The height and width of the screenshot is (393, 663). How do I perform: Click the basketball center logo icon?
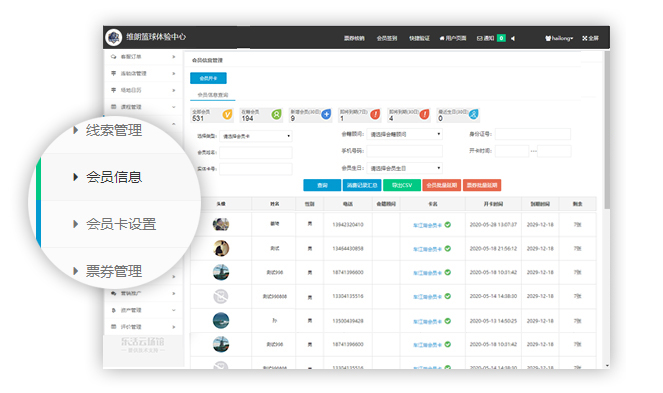[x=113, y=37]
